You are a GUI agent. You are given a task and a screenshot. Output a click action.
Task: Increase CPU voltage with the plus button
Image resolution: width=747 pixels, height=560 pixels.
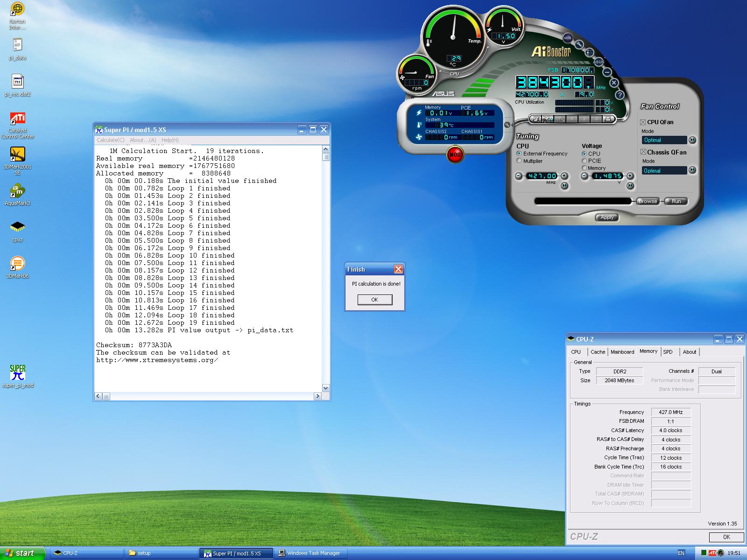coord(630,176)
